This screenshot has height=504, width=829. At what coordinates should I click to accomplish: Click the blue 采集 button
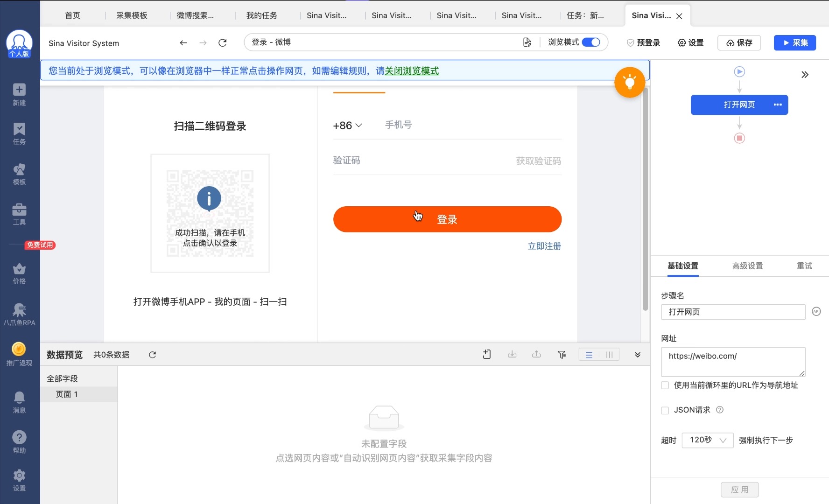[795, 43]
